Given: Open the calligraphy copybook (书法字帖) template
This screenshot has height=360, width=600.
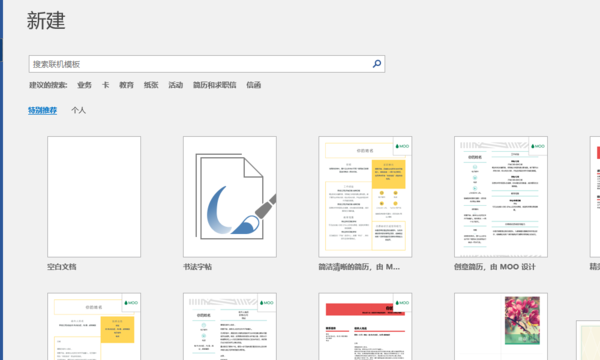Looking at the screenshot, I should 230,197.
